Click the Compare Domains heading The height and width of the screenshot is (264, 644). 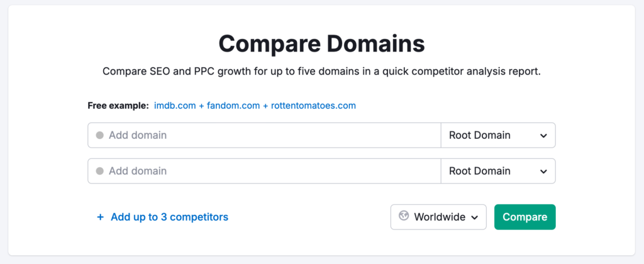click(x=321, y=44)
